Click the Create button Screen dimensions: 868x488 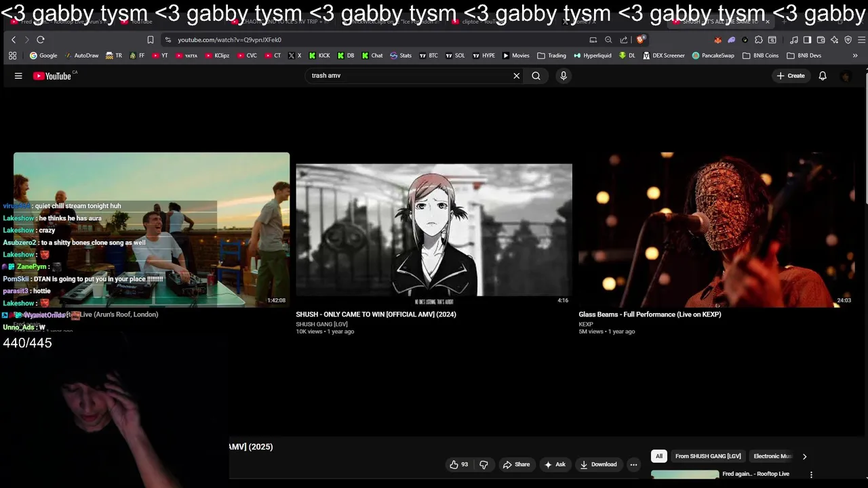tap(791, 76)
